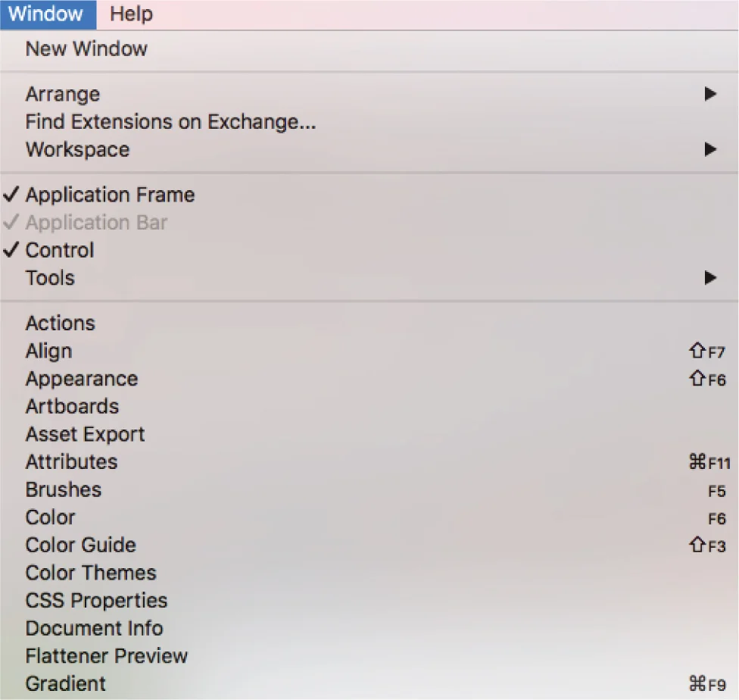Show the Align panel
This screenshot has width=739, height=700.
pyautogui.click(x=369, y=352)
